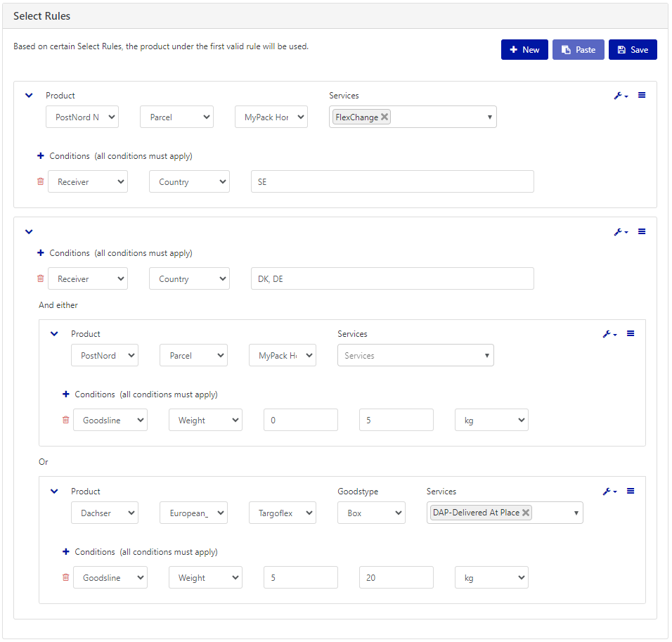Viewport: 672px width, 642px height.
Task: Open wrench menu of the PostNord nested rule
Action: click(609, 334)
